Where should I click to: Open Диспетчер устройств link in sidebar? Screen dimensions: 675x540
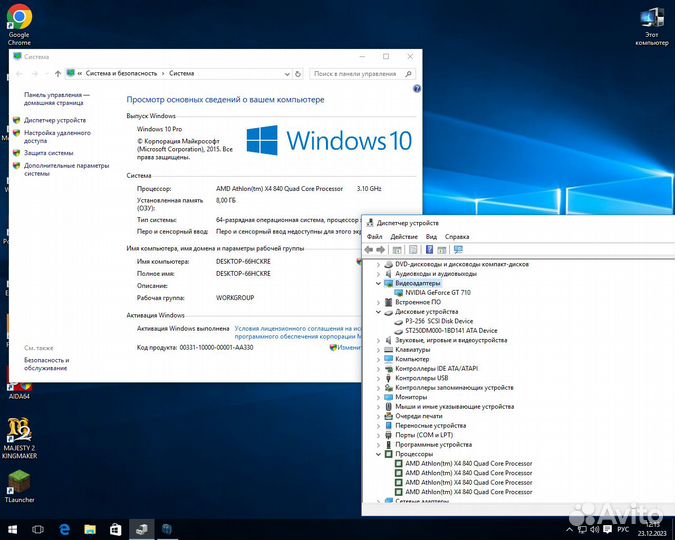click(x=55, y=120)
